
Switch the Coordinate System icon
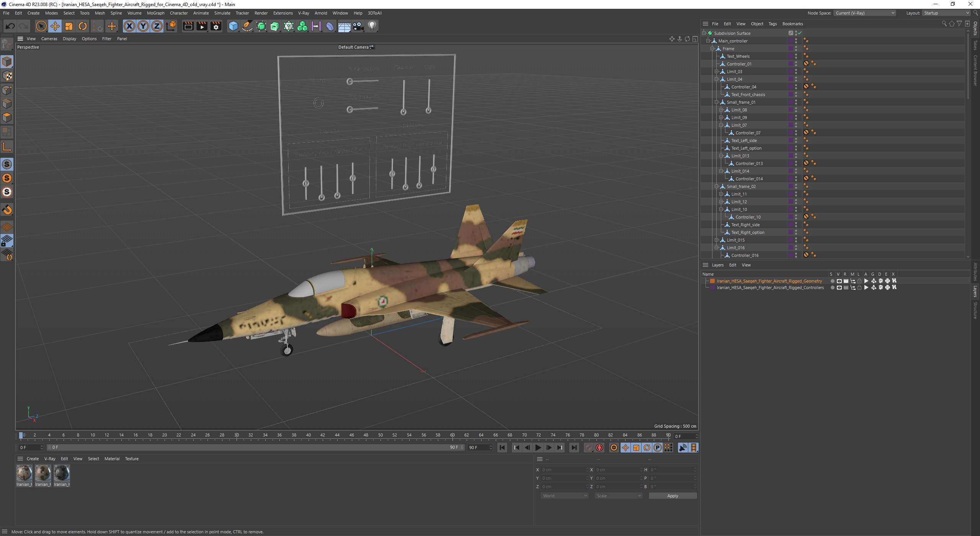pyautogui.click(x=171, y=26)
